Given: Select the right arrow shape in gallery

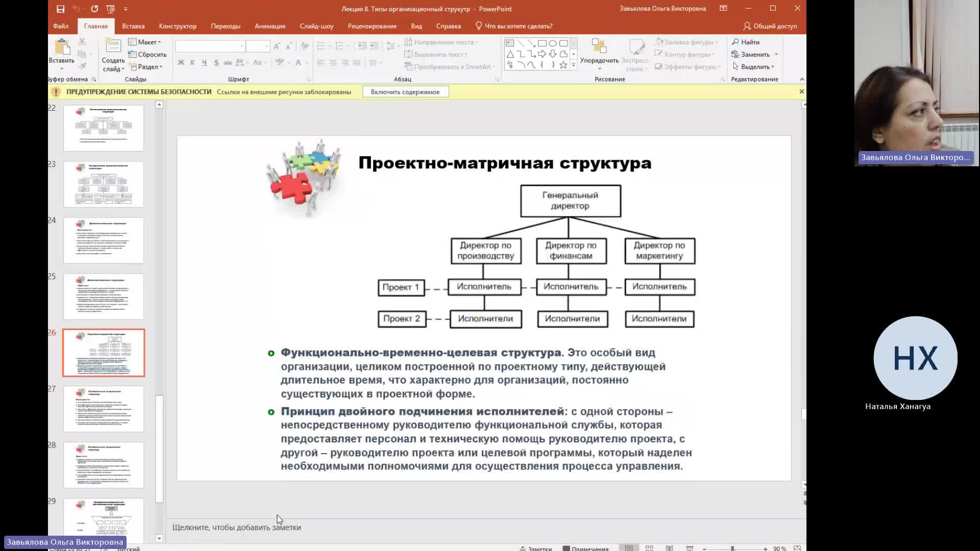Looking at the screenshot, I should 542,54.
